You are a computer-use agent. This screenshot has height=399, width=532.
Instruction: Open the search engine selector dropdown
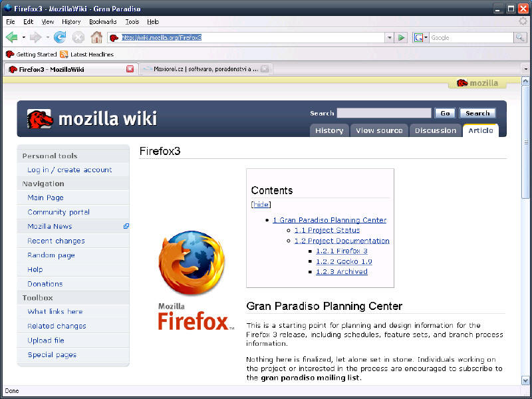click(426, 38)
